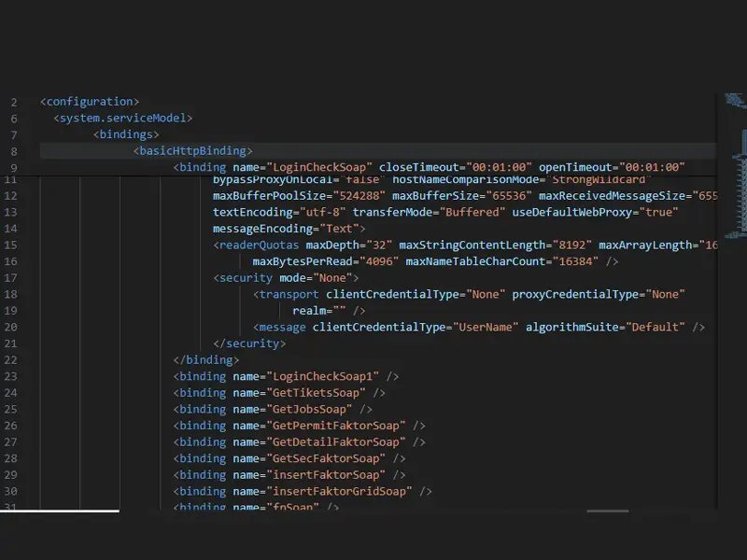Click the horizontal scrollbar thumb at bottom
The width and height of the screenshot is (747, 560).
pos(607,511)
